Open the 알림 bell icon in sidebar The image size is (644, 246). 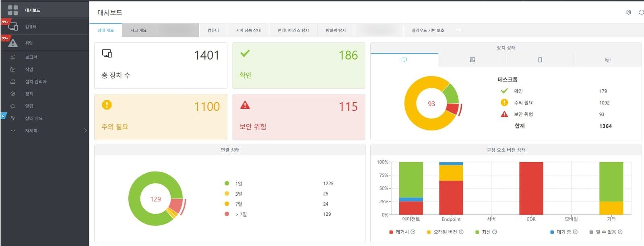[x=13, y=106]
